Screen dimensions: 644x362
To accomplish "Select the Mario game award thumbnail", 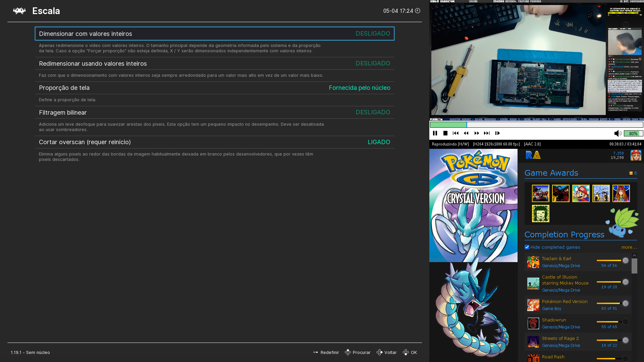I will 581,193.
